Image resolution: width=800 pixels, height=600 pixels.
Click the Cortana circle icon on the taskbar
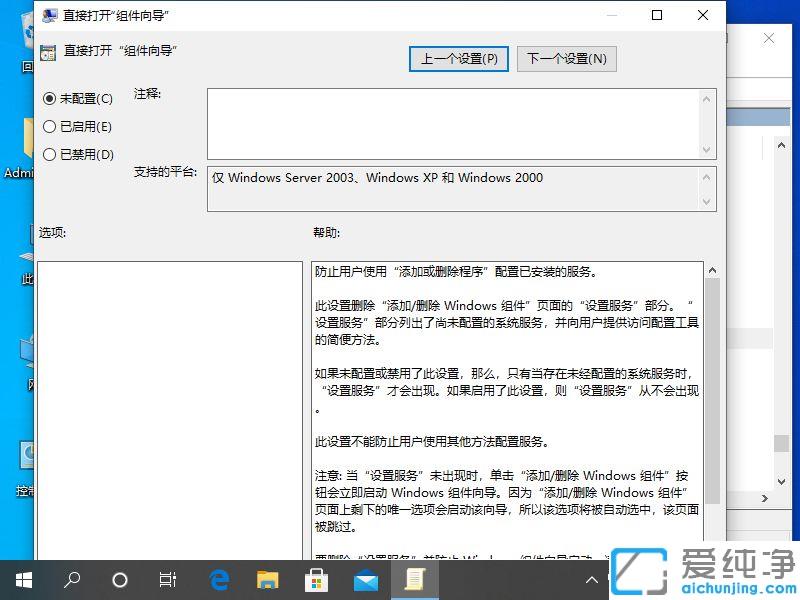120,580
